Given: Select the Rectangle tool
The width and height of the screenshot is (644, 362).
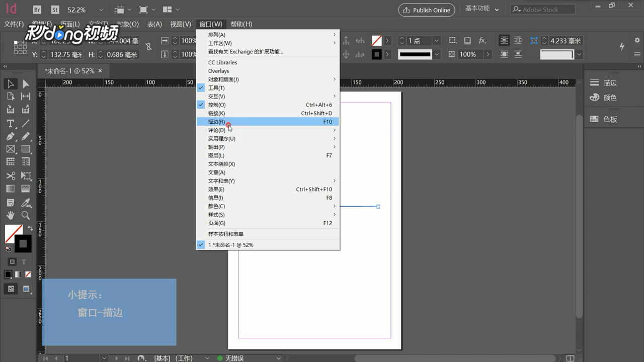Looking at the screenshot, I should coord(26,149).
